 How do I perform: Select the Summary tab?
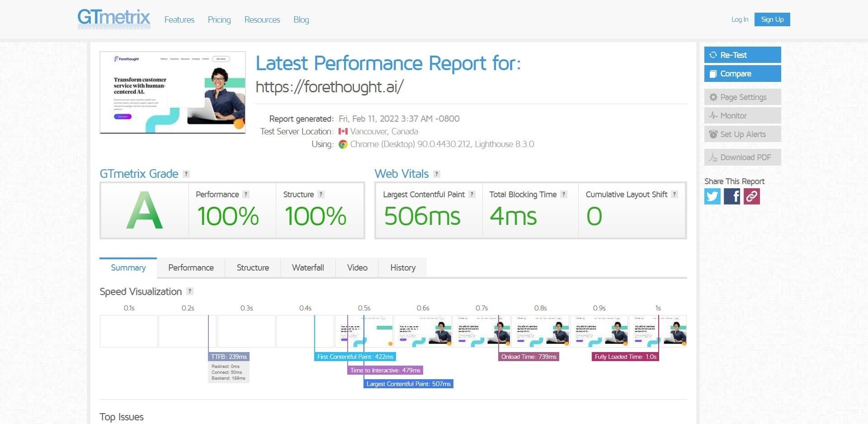(128, 268)
